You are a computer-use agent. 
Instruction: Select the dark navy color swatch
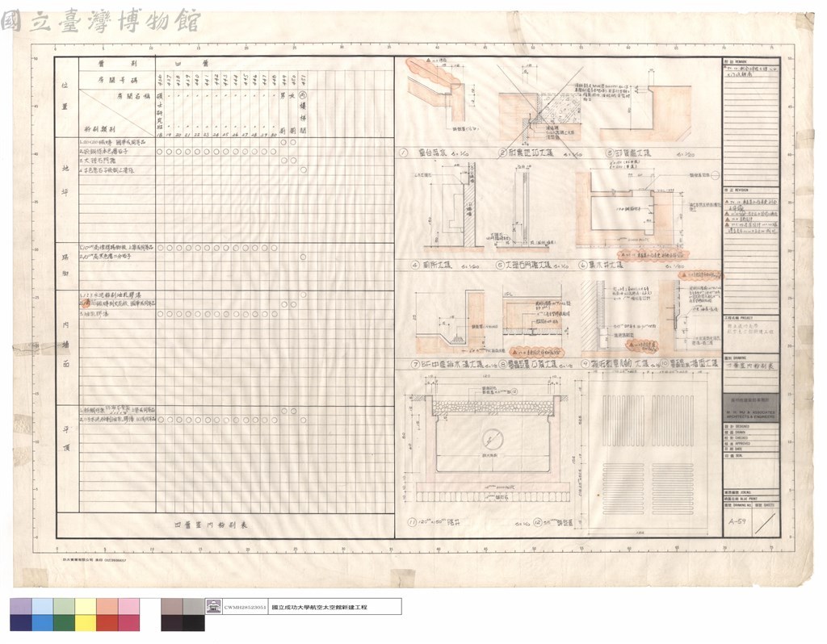point(20,623)
